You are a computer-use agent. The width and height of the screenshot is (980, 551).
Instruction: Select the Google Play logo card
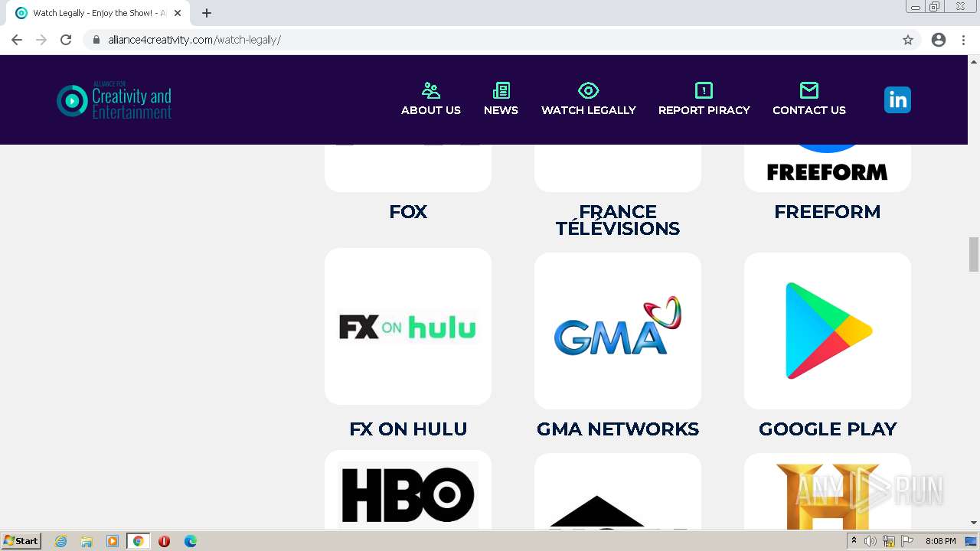point(828,330)
